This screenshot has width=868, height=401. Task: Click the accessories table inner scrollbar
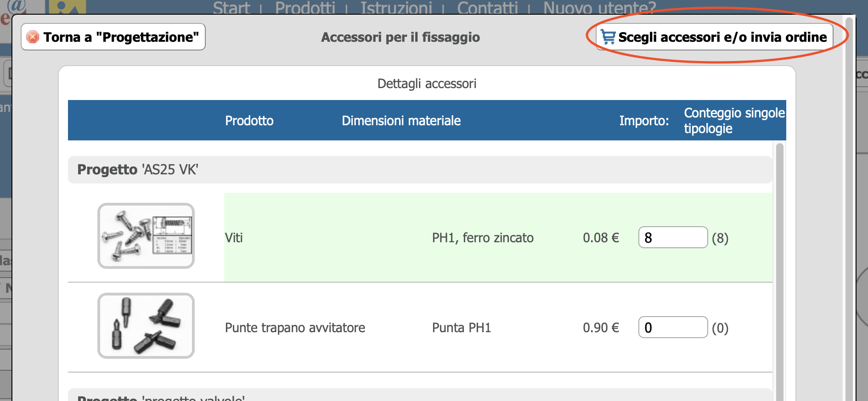(x=779, y=271)
